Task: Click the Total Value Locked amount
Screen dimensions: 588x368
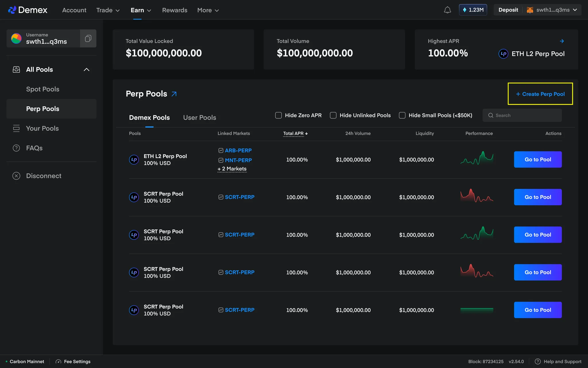Action: pyautogui.click(x=164, y=53)
